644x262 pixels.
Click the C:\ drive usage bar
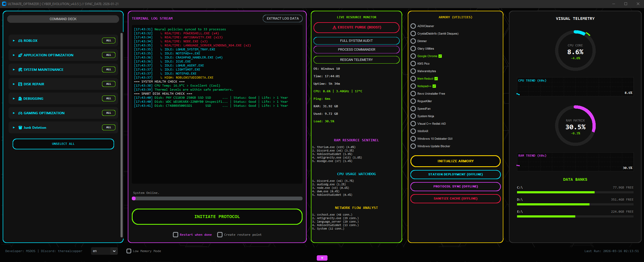tap(575, 192)
